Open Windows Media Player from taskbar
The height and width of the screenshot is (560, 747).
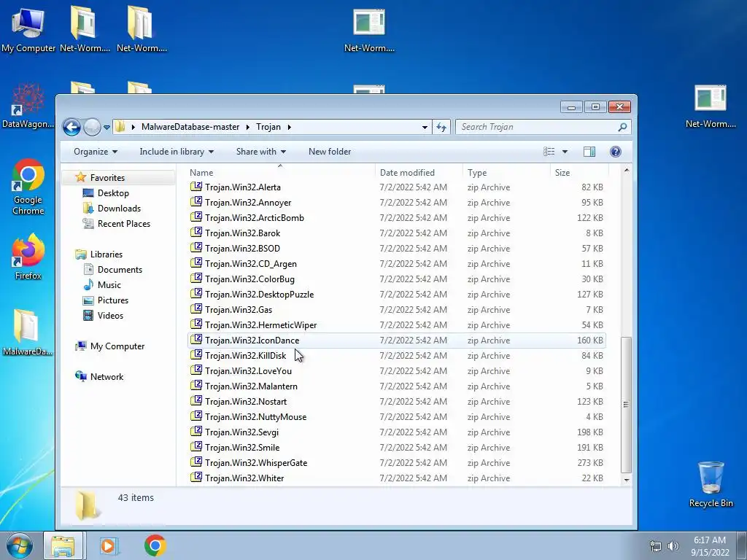(109, 545)
